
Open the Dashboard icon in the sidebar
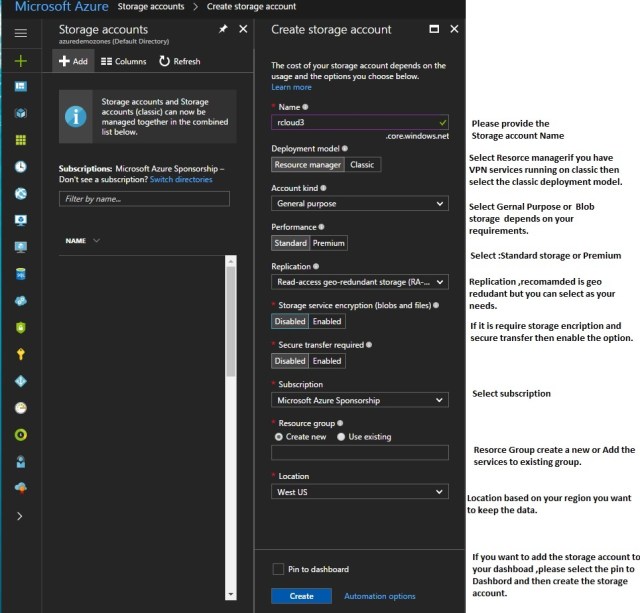[x=21, y=87]
